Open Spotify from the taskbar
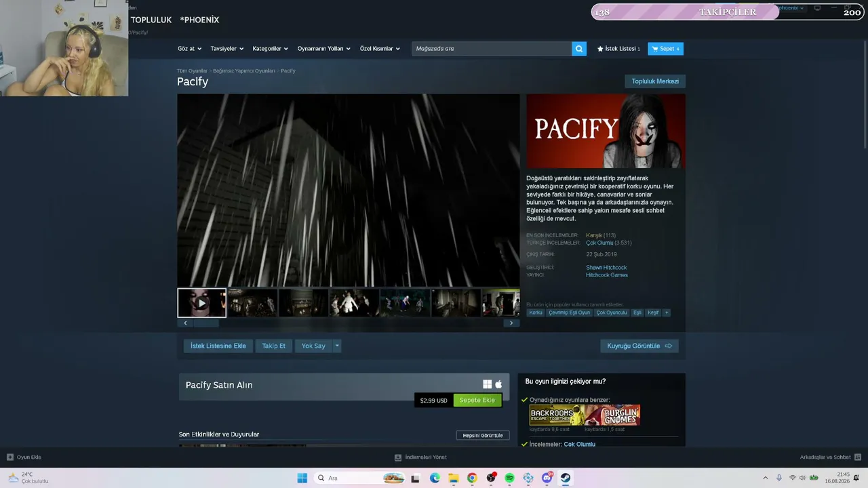Screen dimensions: 868x488 pos(509,478)
